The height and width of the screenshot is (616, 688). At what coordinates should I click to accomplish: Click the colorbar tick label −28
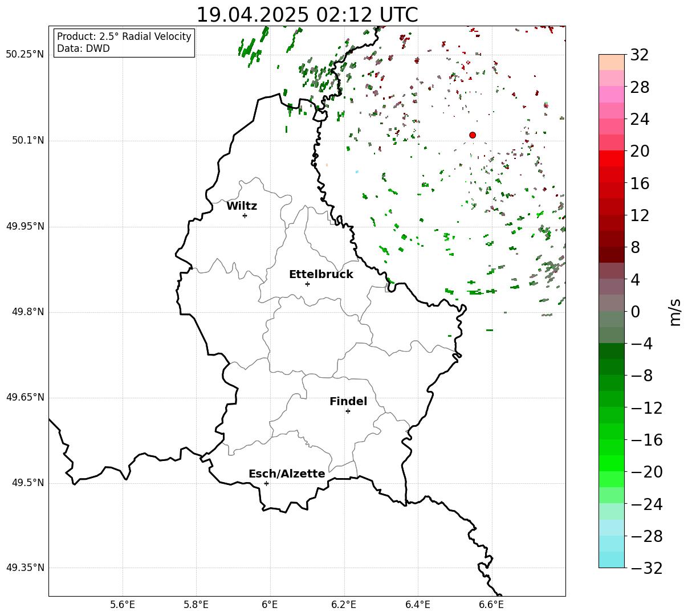[x=646, y=536]
